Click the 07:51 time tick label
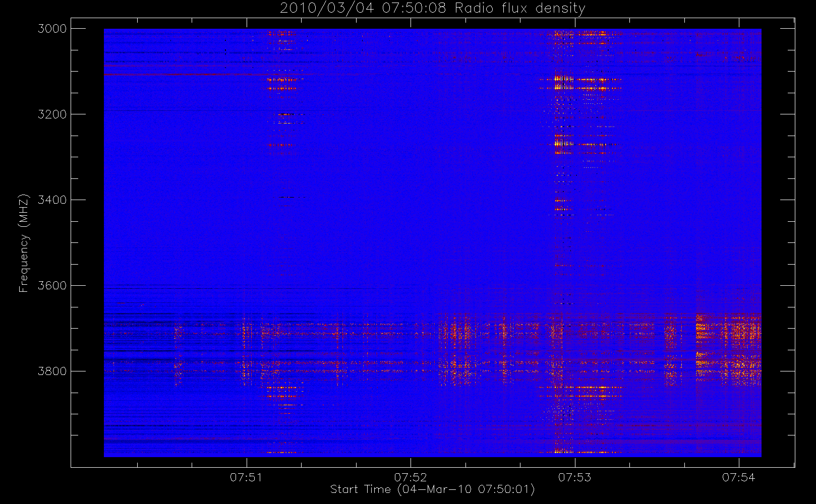This screenshot has height=504, width=816. tap(246, 477)
